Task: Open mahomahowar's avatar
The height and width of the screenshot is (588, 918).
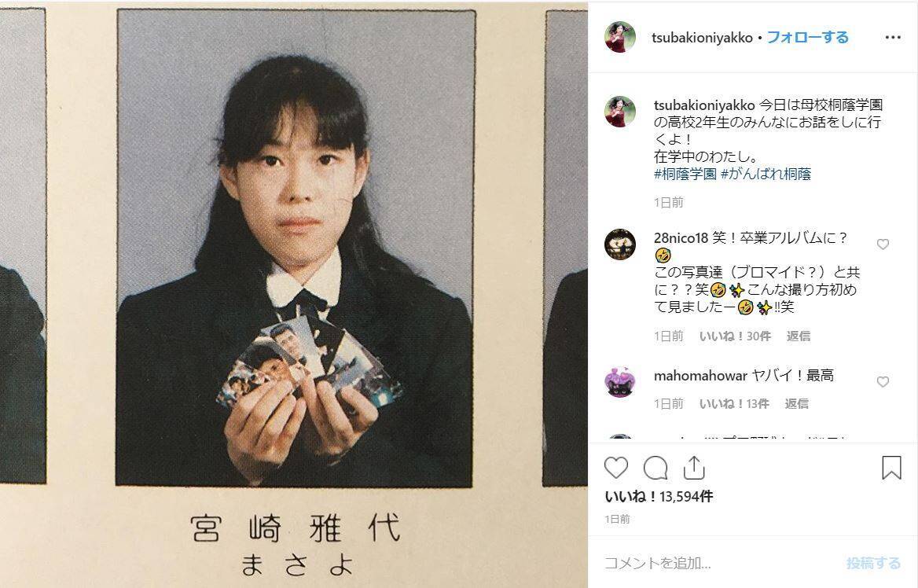Action: (620, 382)
